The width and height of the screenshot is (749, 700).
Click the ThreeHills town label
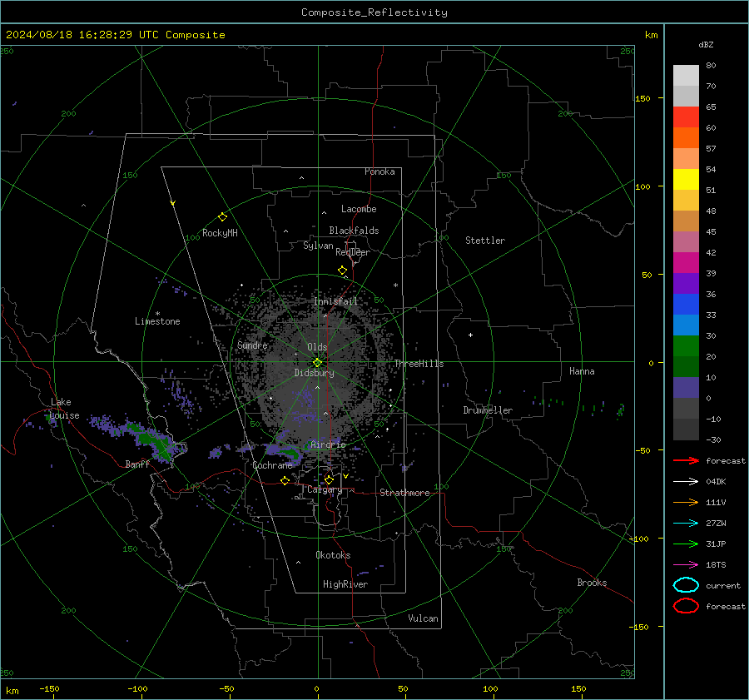pyautogui.click(x=419, y=364)
